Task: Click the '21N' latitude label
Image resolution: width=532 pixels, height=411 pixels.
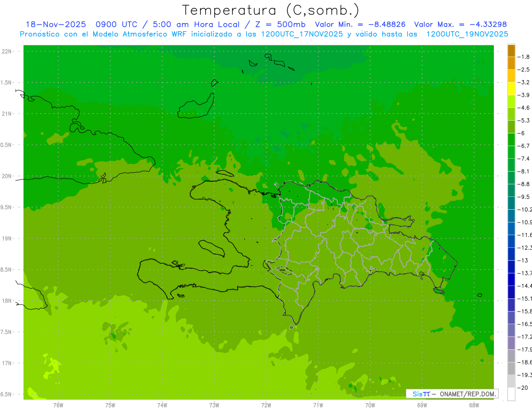Action: 7,114
